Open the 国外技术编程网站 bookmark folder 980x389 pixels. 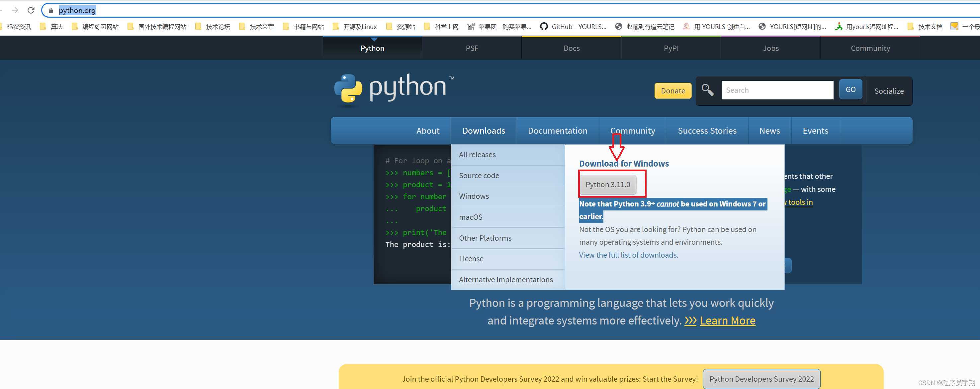pos(157,27)
